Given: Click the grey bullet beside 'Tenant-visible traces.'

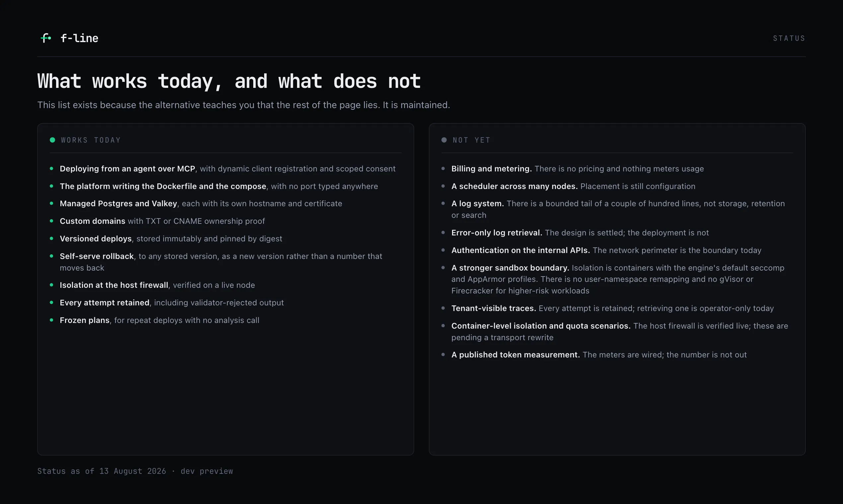Looking at the screenshot, I should click(x=443, y=308).
